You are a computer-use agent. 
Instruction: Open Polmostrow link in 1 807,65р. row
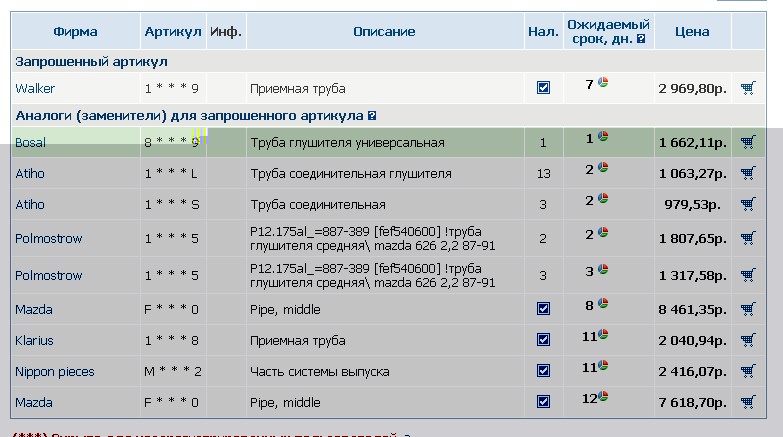point(48,238)
